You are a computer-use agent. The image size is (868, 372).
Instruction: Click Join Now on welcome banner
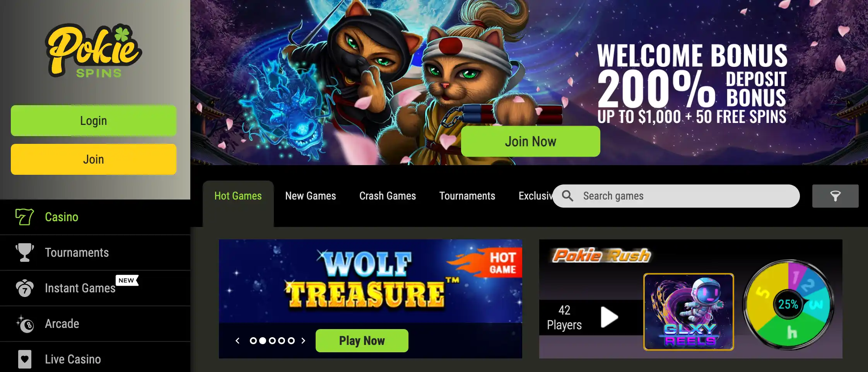coord(531,142)
